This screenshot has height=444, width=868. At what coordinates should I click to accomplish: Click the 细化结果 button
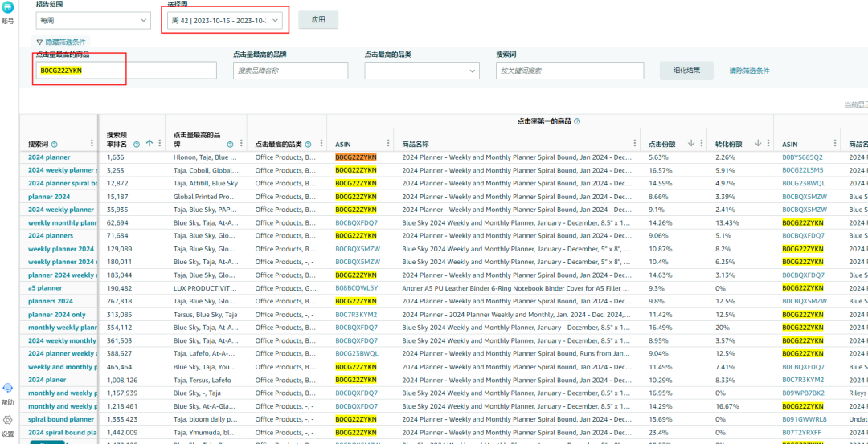click(686, 70)
